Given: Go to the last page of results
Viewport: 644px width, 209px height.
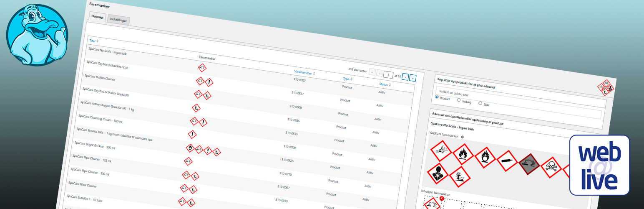Looking at the screenshot, I should click(x=413, y=78).
